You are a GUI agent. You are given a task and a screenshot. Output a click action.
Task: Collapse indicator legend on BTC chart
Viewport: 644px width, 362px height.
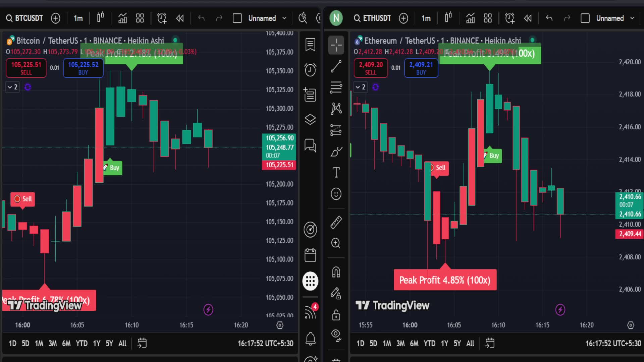click(x=12, y=87)
